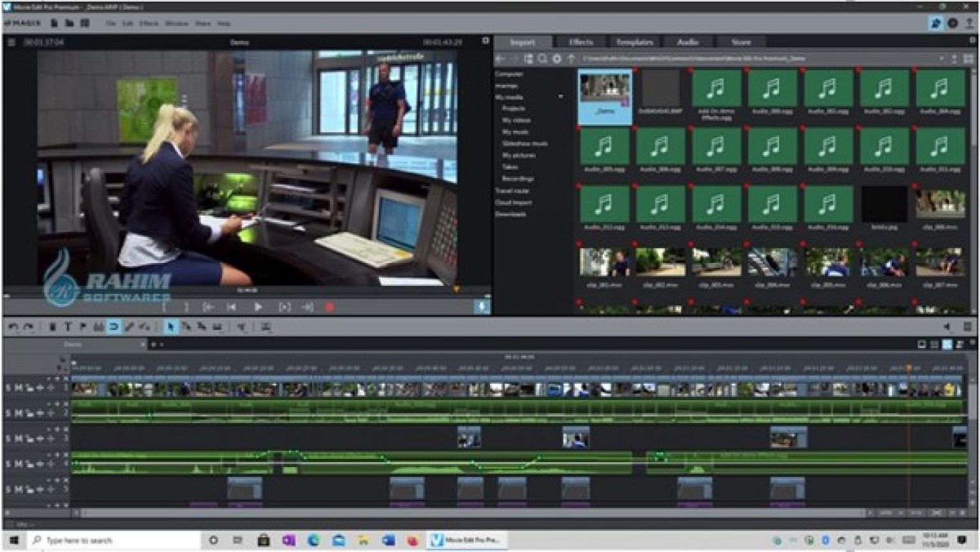Toggle mute on track 4
The image size is (980, 552).
19,464
